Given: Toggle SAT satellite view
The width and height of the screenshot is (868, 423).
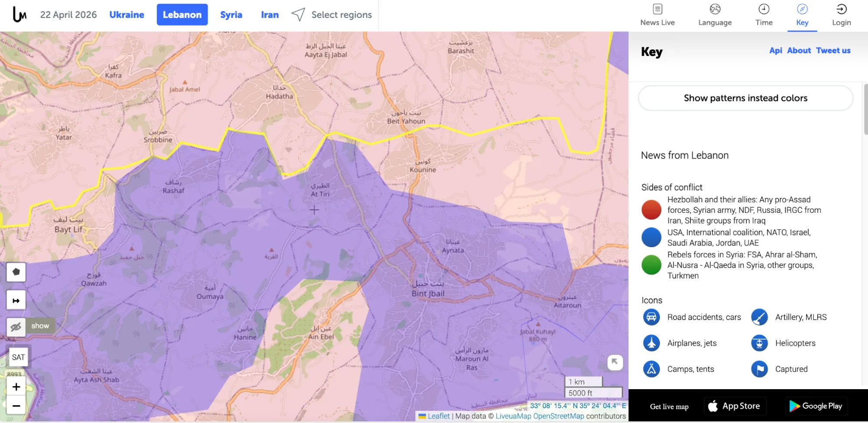Looking at the screenshot, I should point(18,357).
